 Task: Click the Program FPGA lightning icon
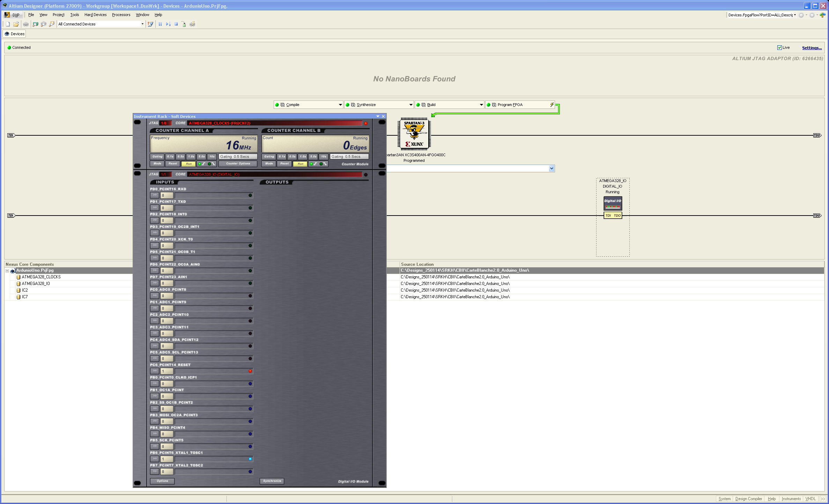552,105
